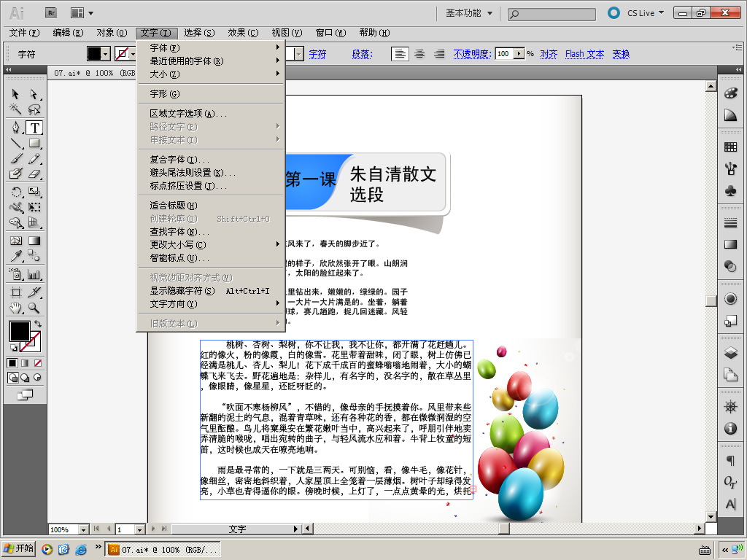Viewport: 747px width, 560px height.
Task: Swap fill and stroke colors arrow
Action: pos(38,324)
